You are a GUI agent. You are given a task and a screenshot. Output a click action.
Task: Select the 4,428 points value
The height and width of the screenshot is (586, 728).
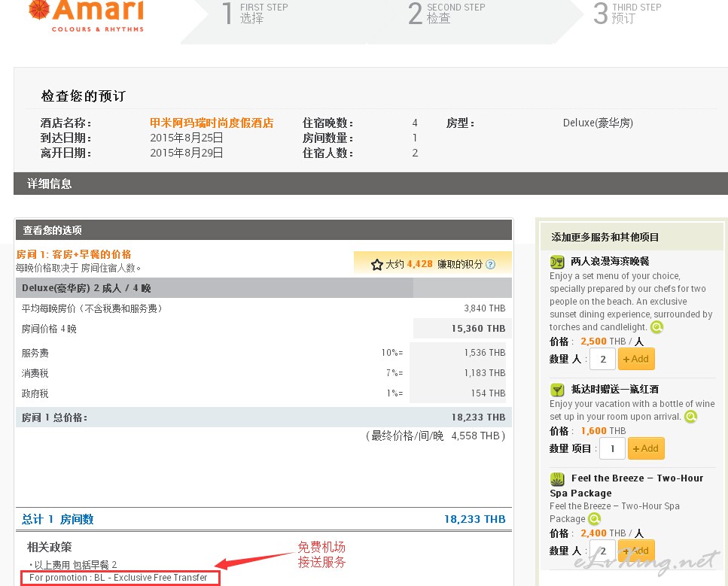coord(420,264)
